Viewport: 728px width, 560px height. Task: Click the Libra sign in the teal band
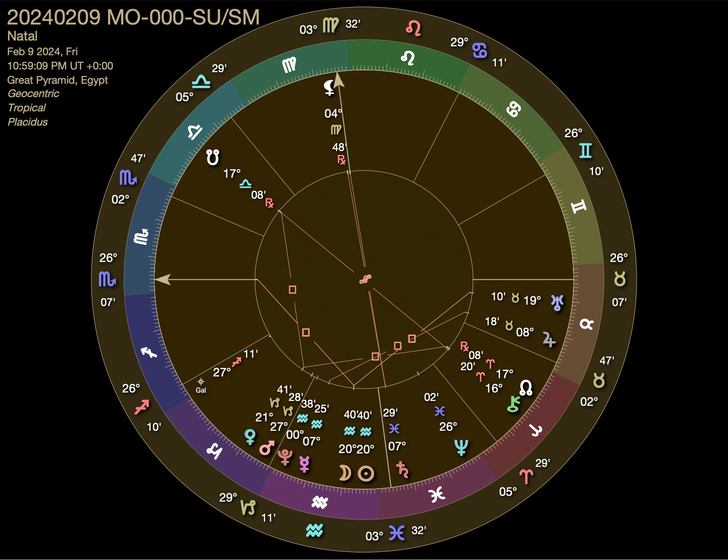[195, 132]
